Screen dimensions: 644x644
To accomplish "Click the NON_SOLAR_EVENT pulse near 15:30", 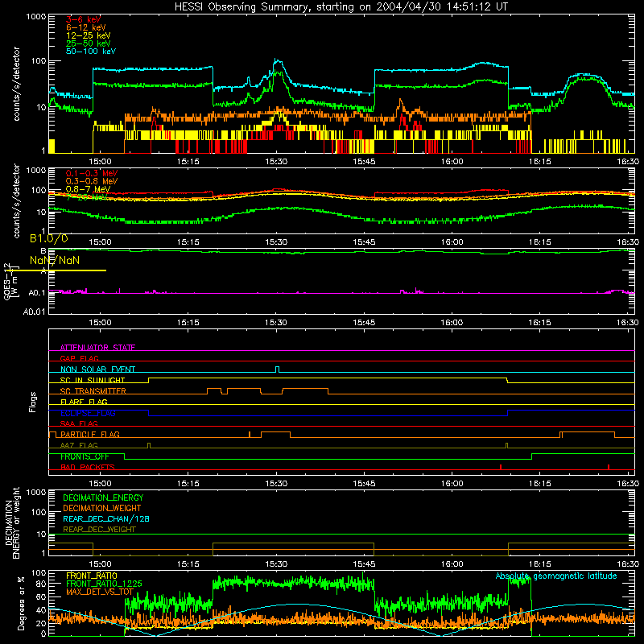I will (x=278, y=369).
